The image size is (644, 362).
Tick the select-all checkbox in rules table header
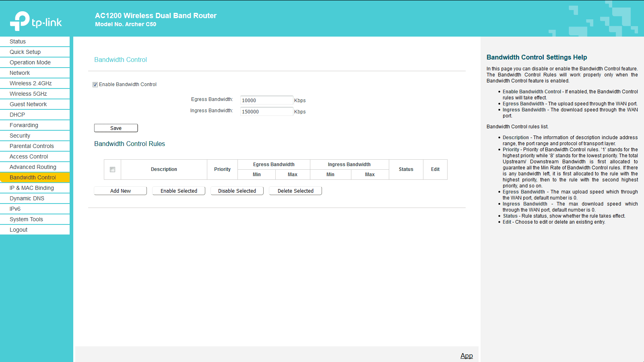coord(113,170)
